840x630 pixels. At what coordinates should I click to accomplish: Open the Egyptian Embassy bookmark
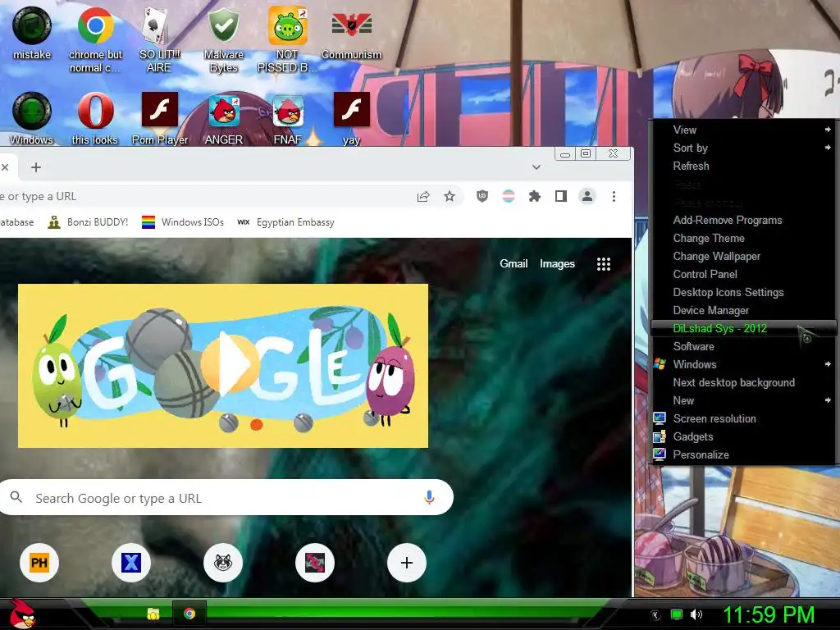click(x=285, y=221)
